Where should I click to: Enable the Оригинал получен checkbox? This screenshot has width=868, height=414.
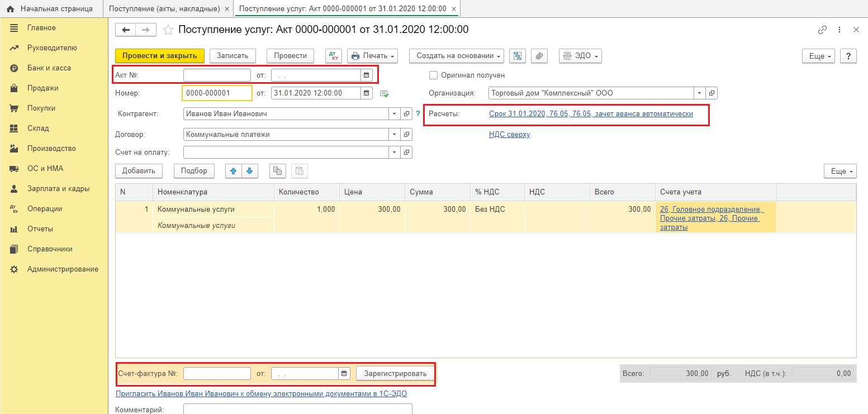(x=433, y=75)
